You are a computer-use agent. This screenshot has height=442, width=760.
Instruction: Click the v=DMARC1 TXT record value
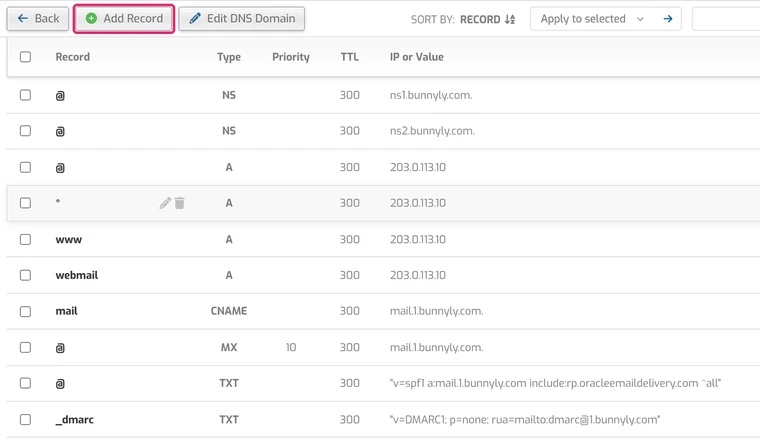[525, 420]
